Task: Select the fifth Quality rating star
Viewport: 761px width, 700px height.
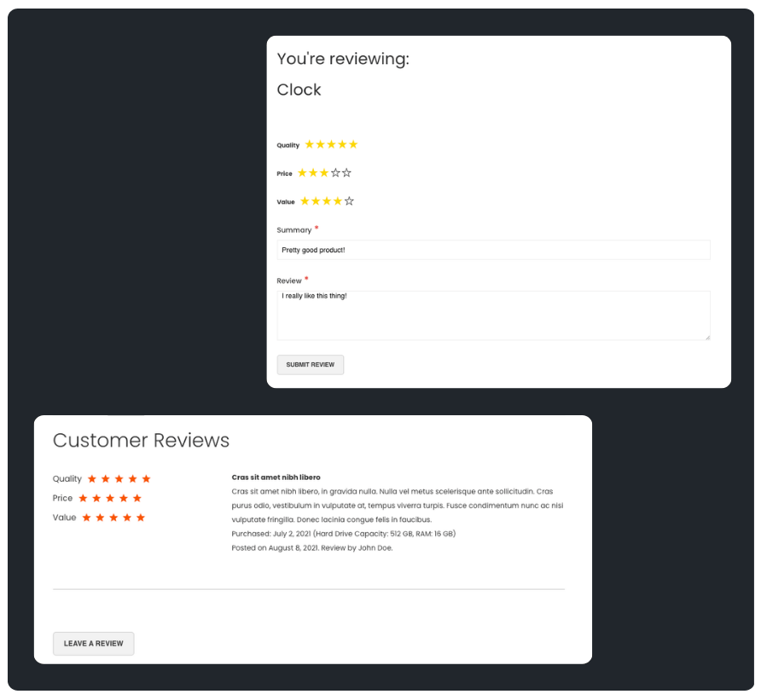Action: point(353,144)
